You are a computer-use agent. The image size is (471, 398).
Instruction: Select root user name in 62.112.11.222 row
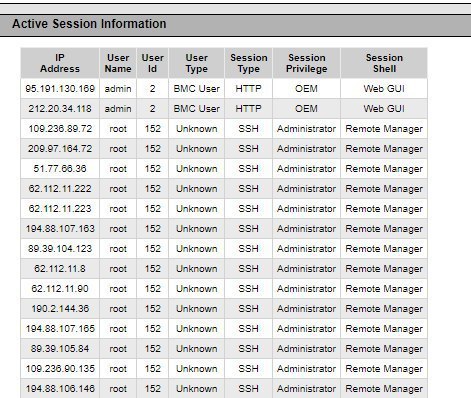(118, 189)
